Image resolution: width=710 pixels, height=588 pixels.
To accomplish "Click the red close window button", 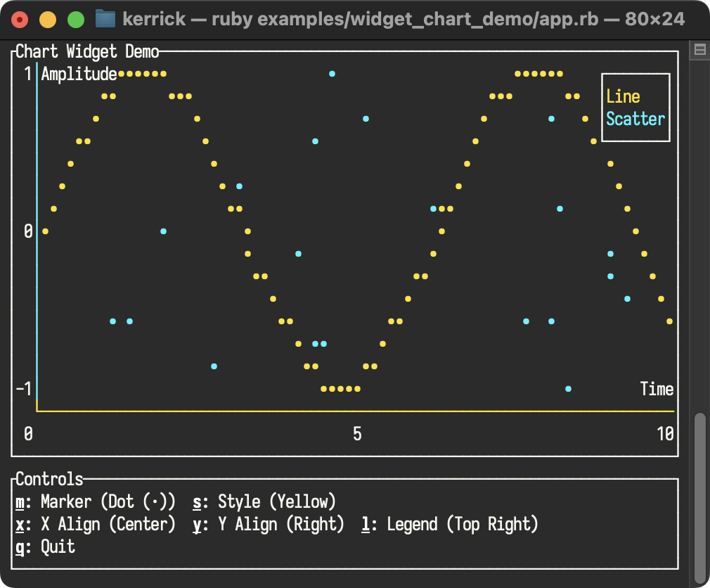I will tap(20, 20).
